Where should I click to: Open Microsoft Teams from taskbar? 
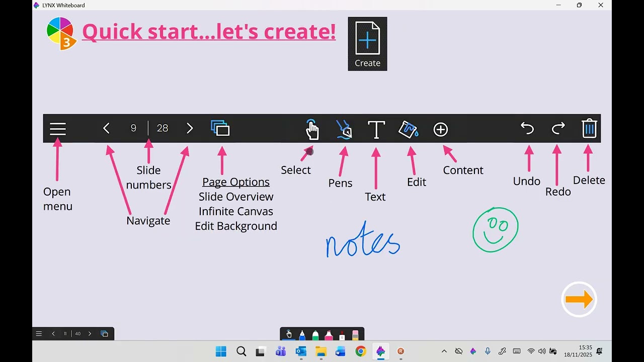click(x=281, y=351)
